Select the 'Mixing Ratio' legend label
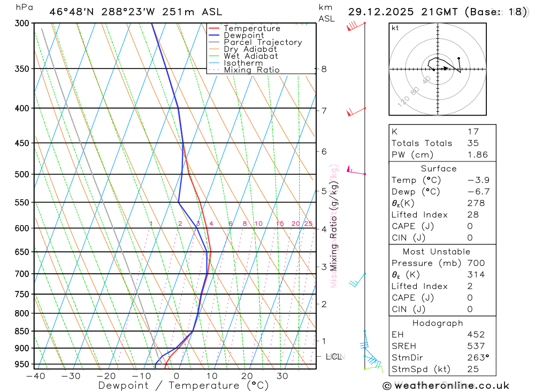 (x=252, y=70)
